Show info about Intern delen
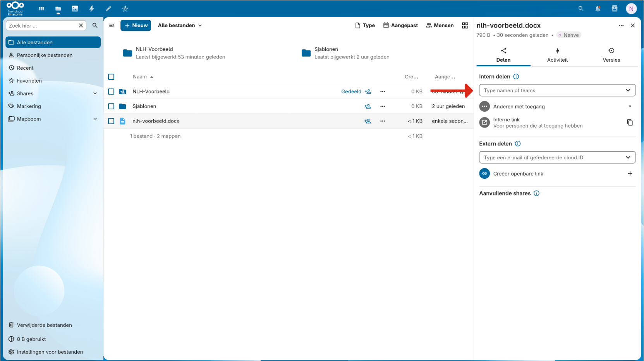644x361 pixels. coord(516,77)
